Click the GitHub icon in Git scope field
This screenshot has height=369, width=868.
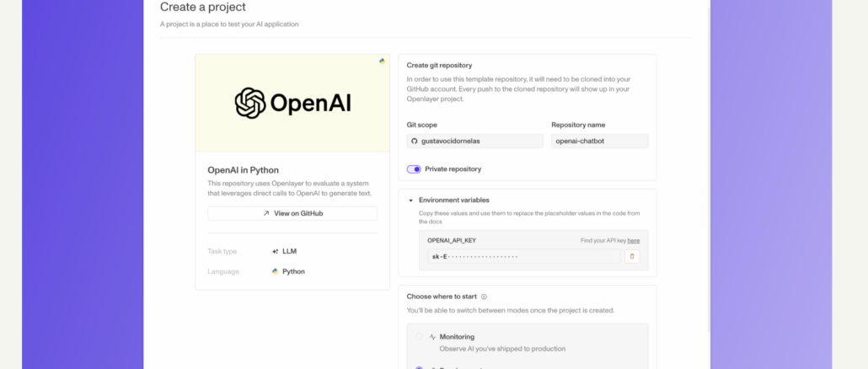[414, 141]
